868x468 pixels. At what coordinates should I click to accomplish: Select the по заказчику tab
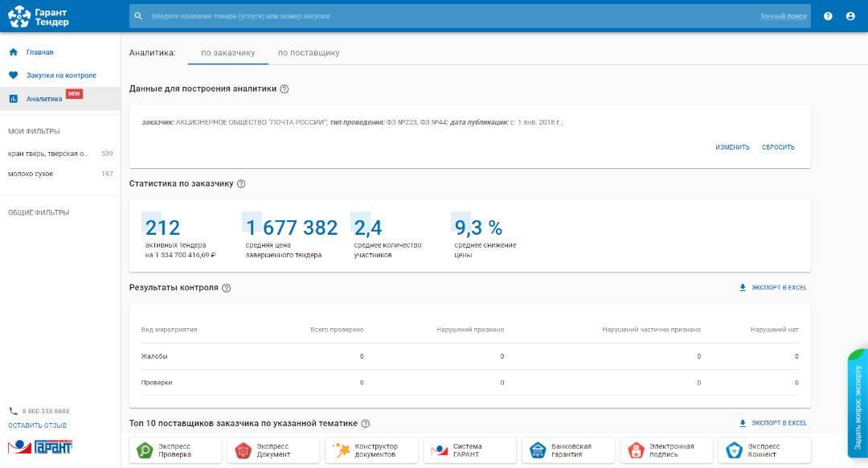click(x=227, y=53)
